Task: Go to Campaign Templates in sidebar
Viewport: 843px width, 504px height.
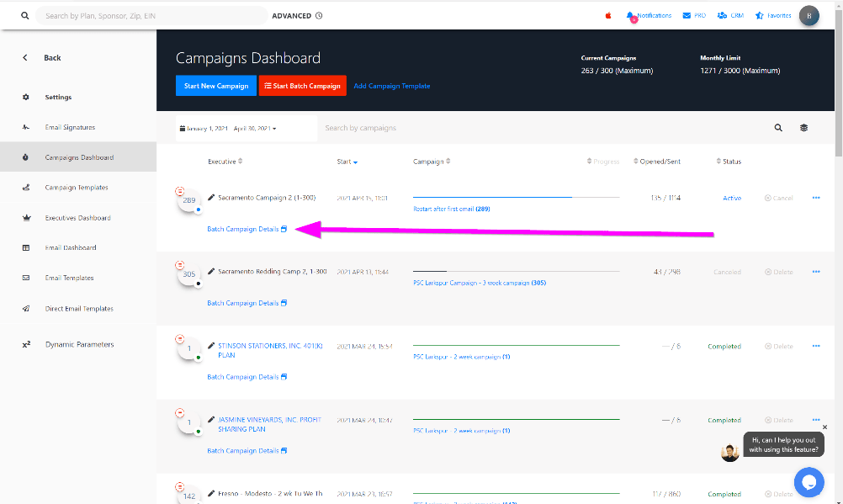Action: coord(76,188)
